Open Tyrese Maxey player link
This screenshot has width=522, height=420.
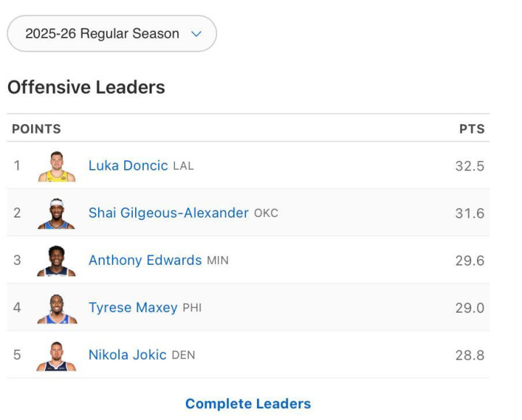click(133, 308)
